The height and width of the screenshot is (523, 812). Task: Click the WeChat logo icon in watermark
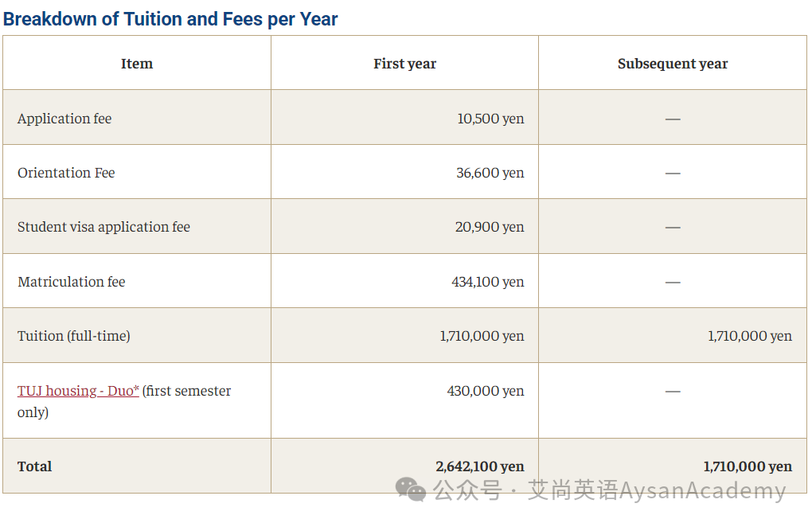click(x=411, y=490)
